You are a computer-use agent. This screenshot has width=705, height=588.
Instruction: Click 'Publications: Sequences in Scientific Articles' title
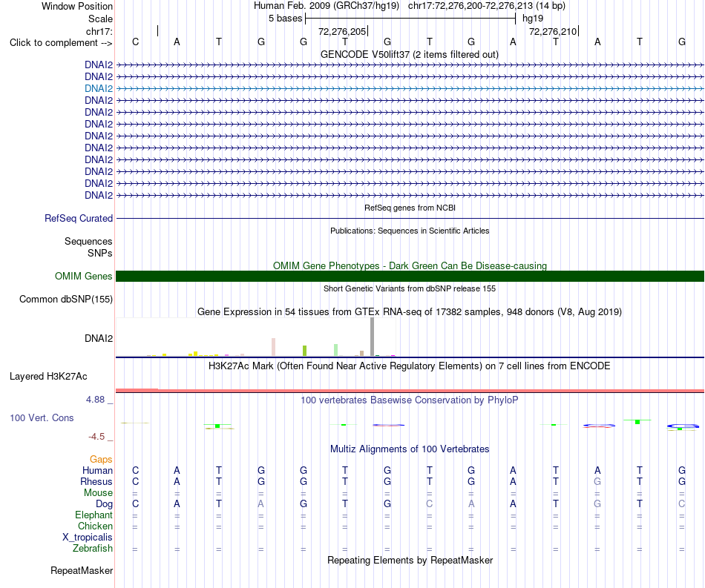tap(410, 231)
